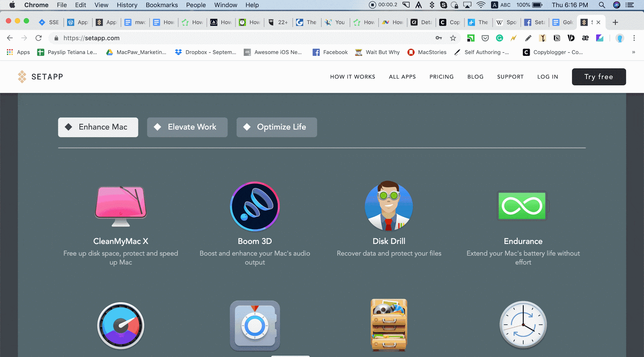Close the active Setapp tab

click(599, 22)
